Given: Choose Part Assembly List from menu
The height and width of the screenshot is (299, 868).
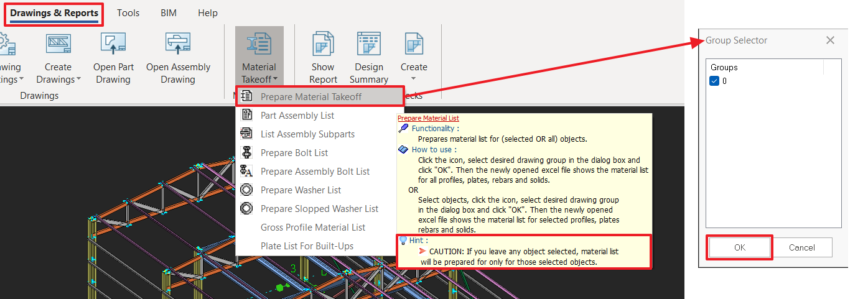Looking at the screenshot, I should 297,116.
